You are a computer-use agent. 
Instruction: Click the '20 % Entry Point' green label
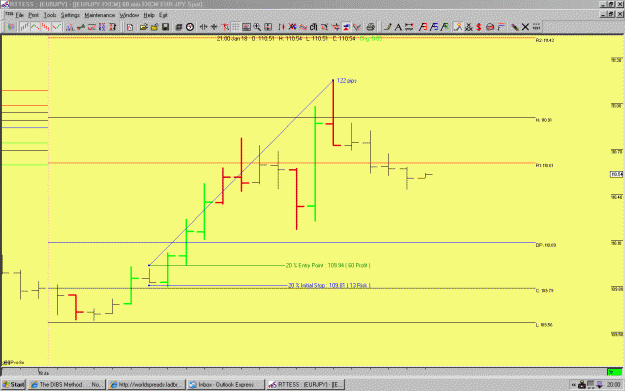point(328,265)
